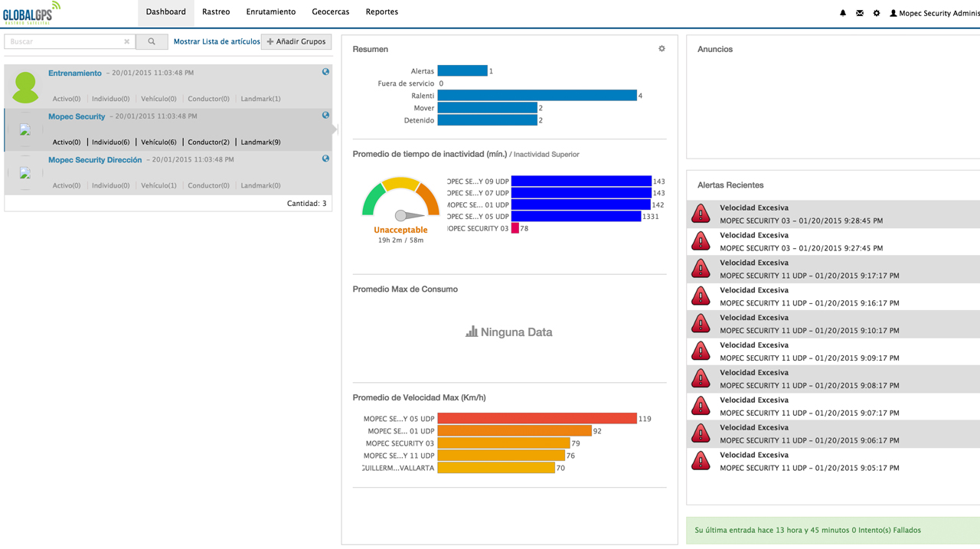Click globe icon for Mopec Security Dirección
This screenshot has width=980, height=549.
click(325, 158)
